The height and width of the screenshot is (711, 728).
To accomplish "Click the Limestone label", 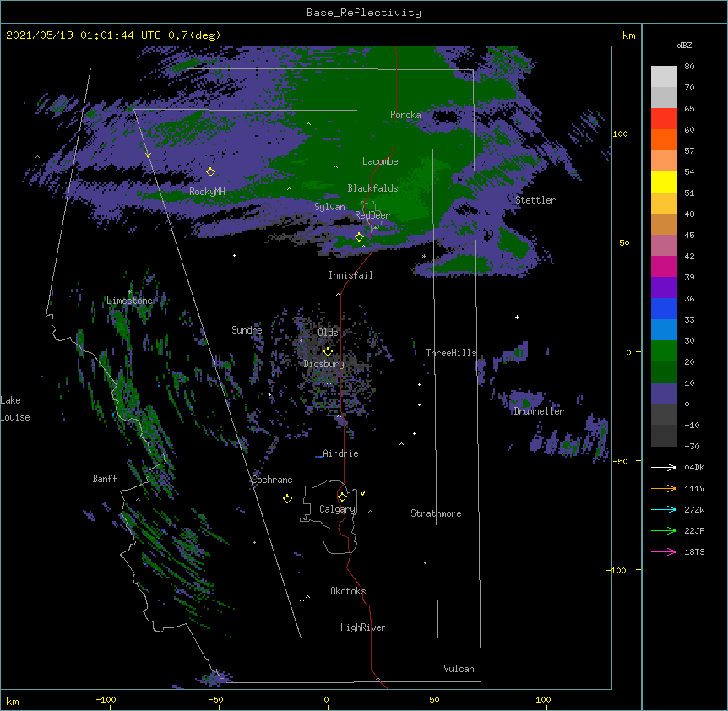I will tap(129, 301).
